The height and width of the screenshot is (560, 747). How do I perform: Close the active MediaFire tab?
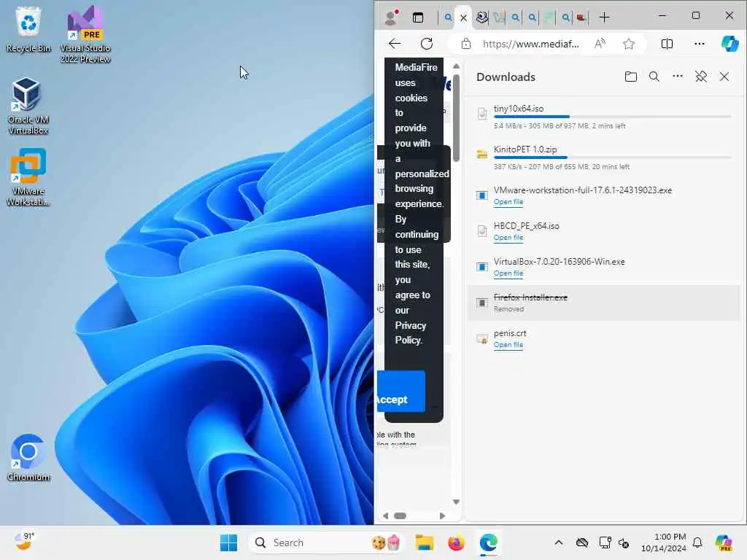tap(463, 17)
